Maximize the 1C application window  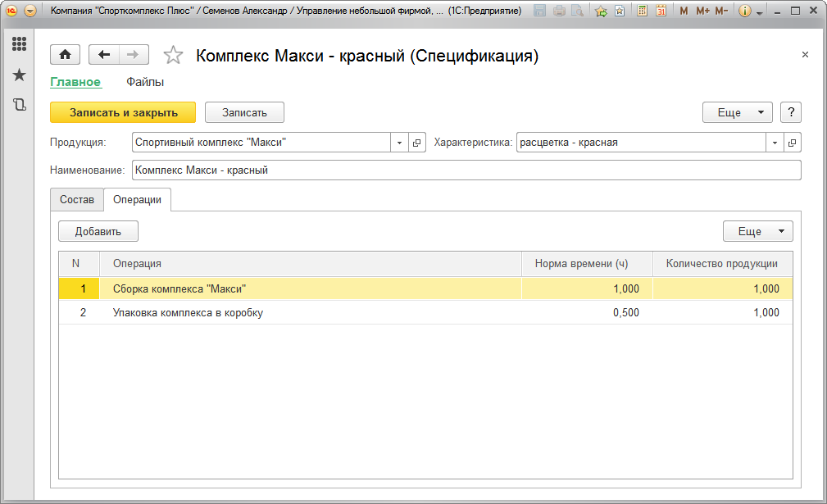(x=795, y=11)
